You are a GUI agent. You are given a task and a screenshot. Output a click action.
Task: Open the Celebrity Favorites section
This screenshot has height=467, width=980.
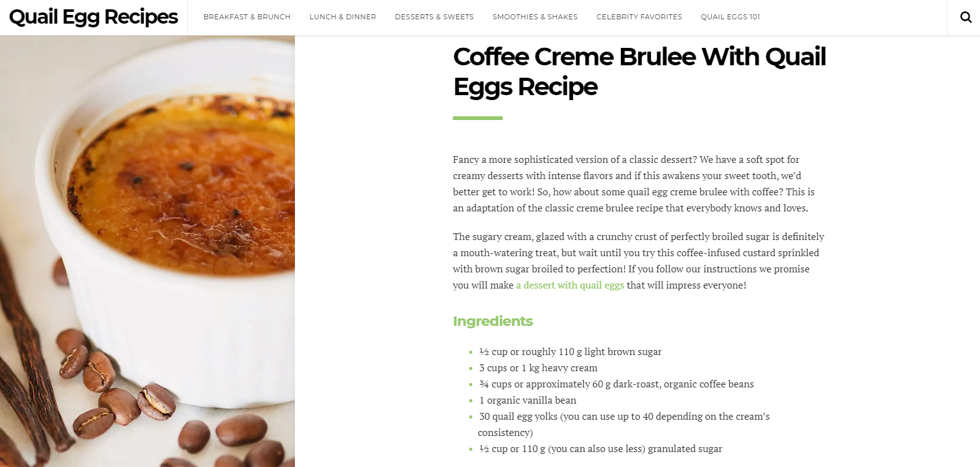pyautogui.click(x=639, y=17)
